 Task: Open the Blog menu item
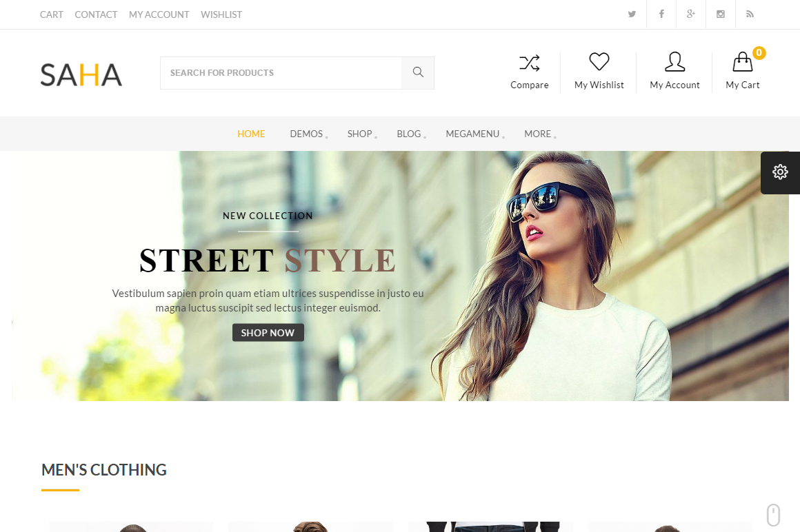pos(409,134)
